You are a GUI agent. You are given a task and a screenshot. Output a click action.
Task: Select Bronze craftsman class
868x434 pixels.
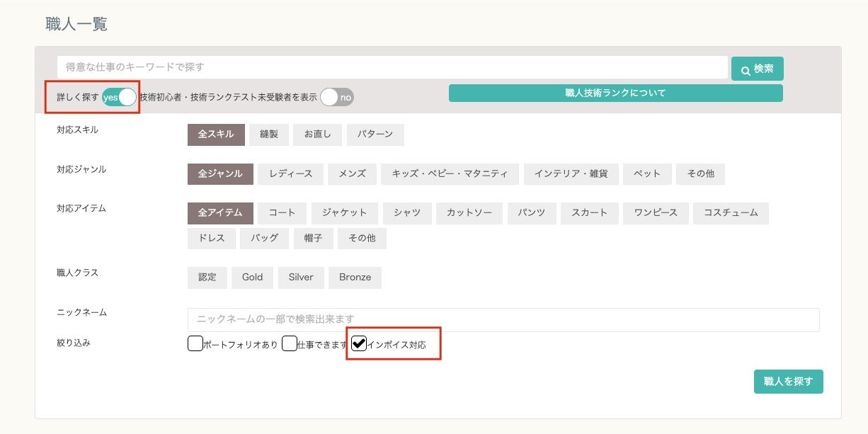pyautogui.click(x=355, y=278)
